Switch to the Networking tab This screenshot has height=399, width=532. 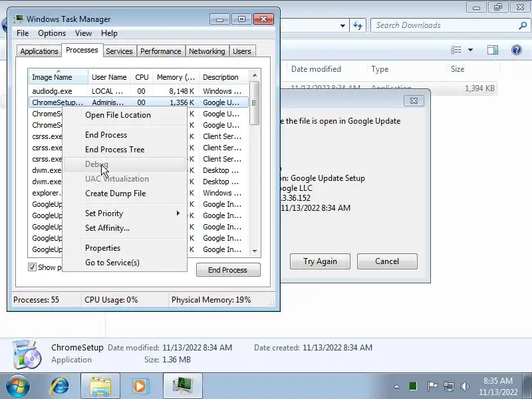(207, 51)
